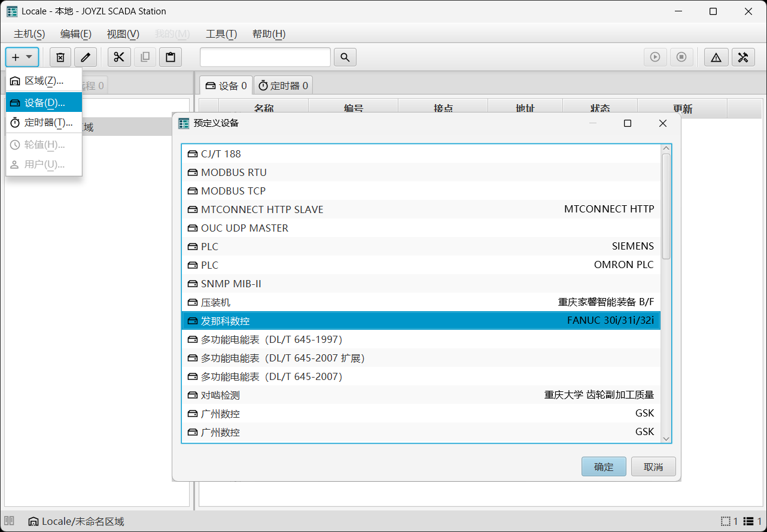Click device list scrollbar up arrow
767x532 pixels.
coord(666,148)
